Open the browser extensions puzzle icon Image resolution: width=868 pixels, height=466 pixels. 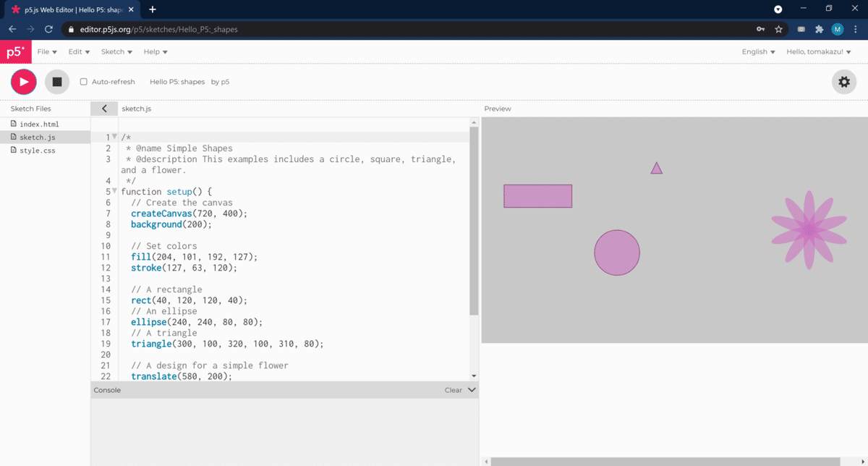pos(819,29)
